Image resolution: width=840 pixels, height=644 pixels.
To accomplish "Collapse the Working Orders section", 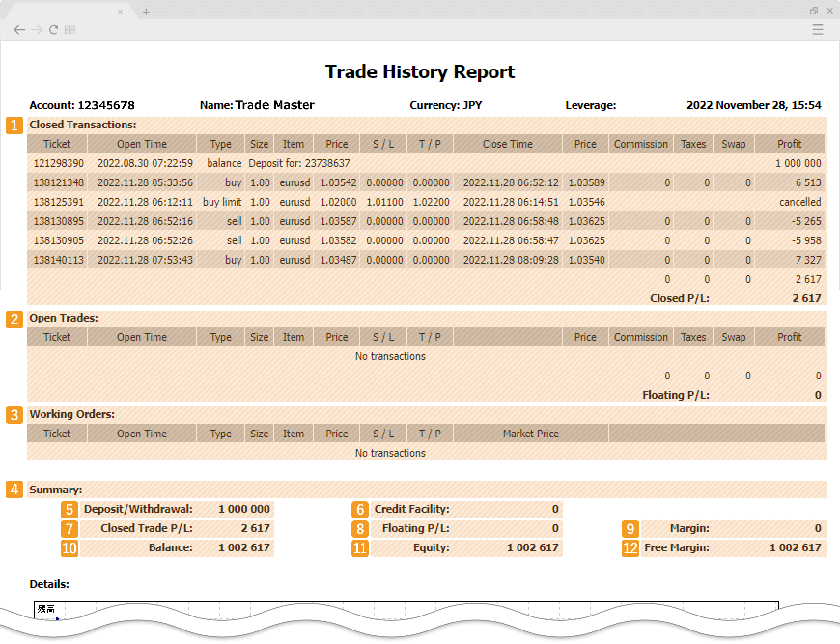I will click(x=72, y=414).
